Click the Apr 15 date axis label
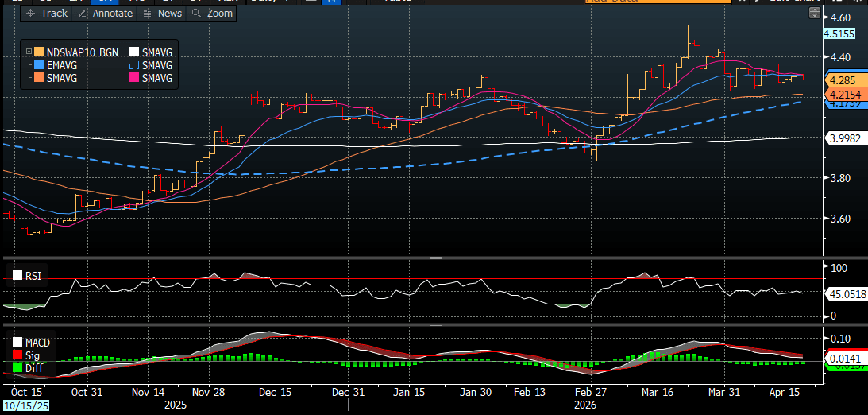 786,391
